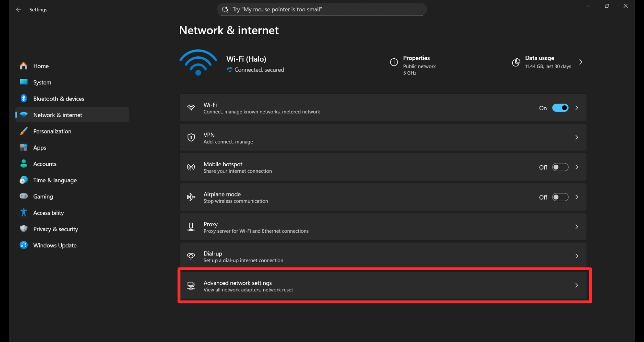Expand the Advanced network settings row

pyautogui.click(x=577, y=285)
